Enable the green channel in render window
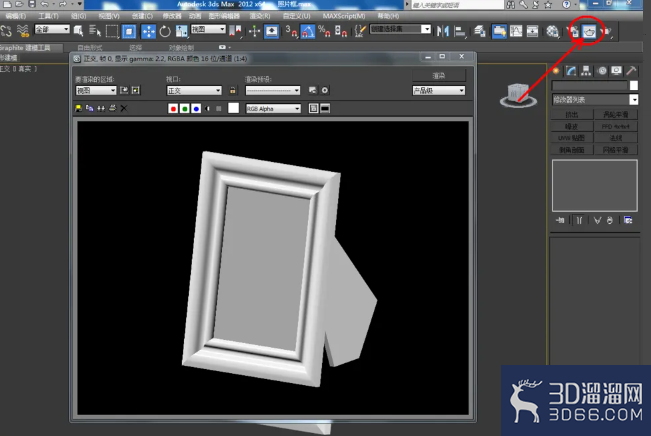The width and height of the screenshot is (651, 436). tap(185, 108)
